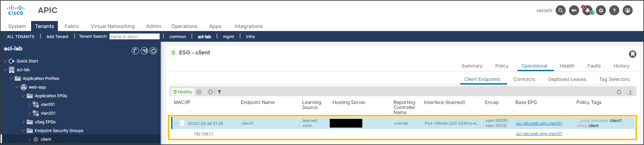Refresh the client endpoints table
644x145 pixels.
[x=619, y=92]
